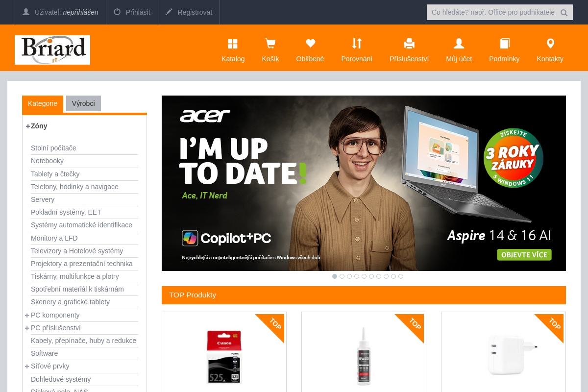Image resolution: width=588 pixels, height=392 pixels.
Task: Open Dohledové systémy category
Action: point(61,379)
